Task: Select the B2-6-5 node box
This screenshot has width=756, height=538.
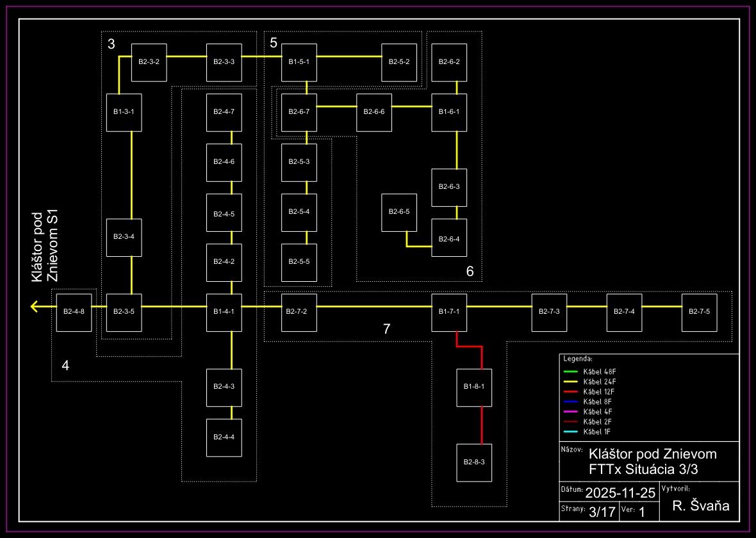Action: pos(399,212)
